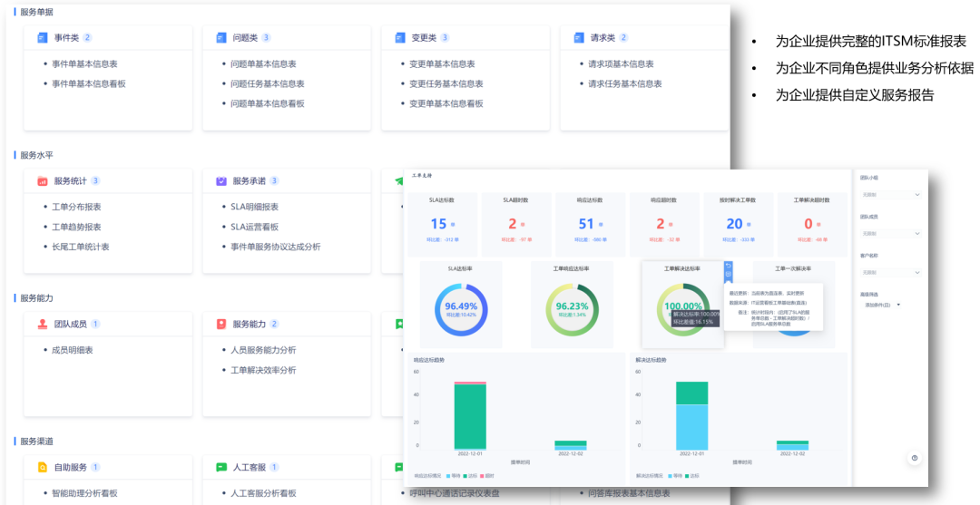This screenshot has height=505, width=980.
Task: Click the 服务统计 red chart icon
Action: click(42, 181)
